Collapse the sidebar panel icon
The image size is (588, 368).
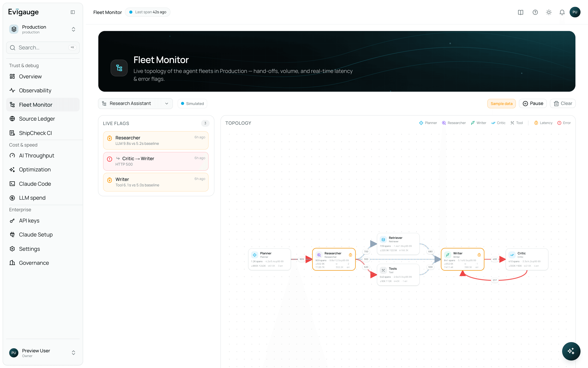73,12
